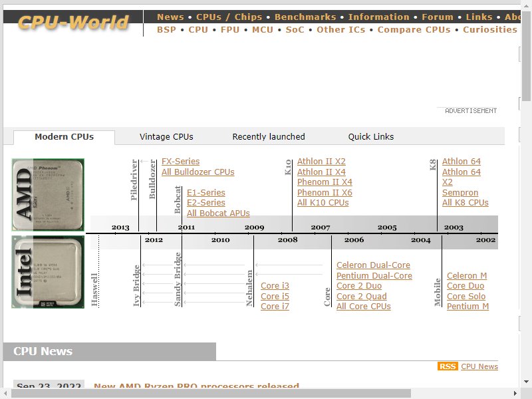Open Other ICs sub-navigation link
Image resolution: width=532 pixels, height=399 pixels.
(x=341, y=30)
